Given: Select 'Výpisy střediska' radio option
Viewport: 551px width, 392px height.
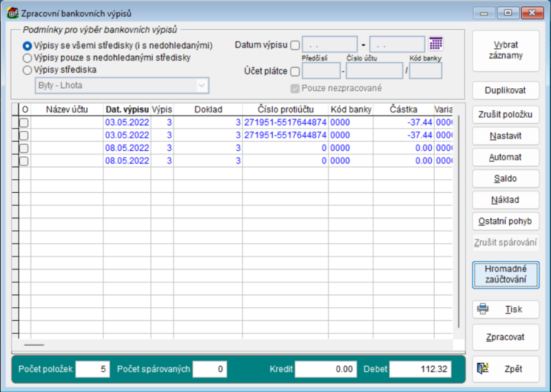Looking at the screenshot, I should pyautogui.click(x=28, y=69).
